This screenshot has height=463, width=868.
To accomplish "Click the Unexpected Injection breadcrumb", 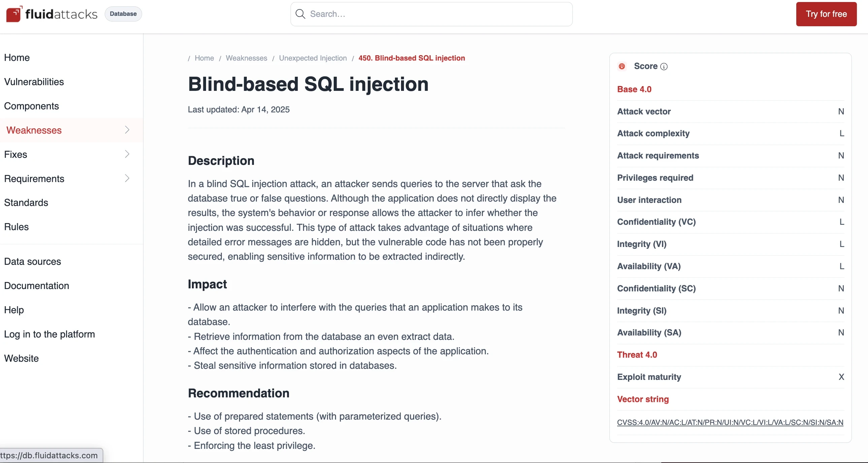I will 313,58.
